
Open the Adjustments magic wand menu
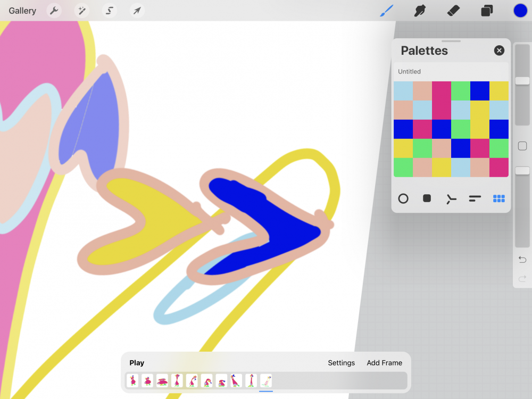[x=81, y=11]
